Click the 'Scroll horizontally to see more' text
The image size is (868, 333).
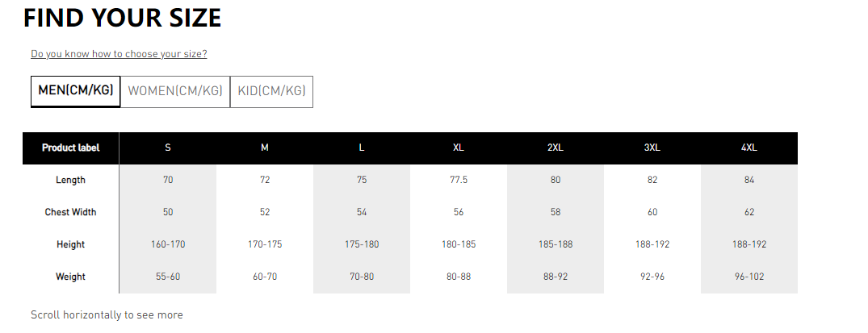pos(107,314)
